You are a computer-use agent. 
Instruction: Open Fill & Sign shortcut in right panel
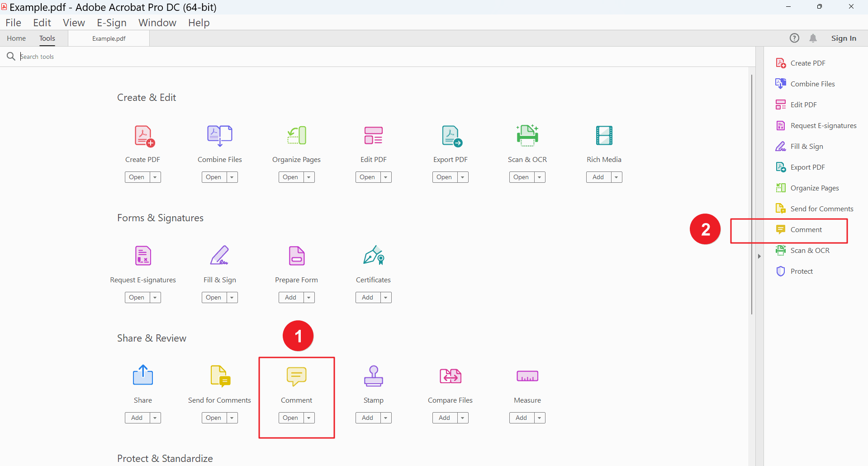(x=800, y=146)
